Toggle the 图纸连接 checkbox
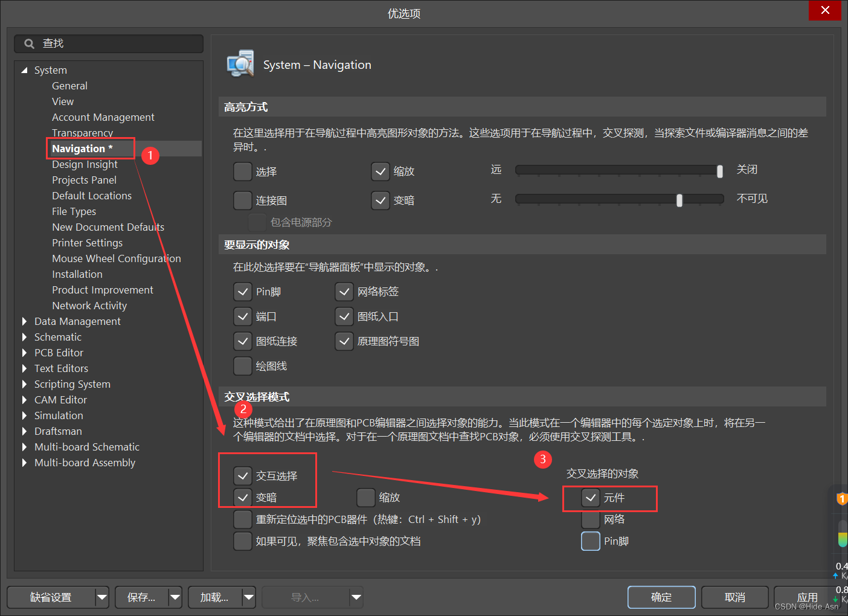Viewport: 848px width, 616px height. tap(243, 341)
